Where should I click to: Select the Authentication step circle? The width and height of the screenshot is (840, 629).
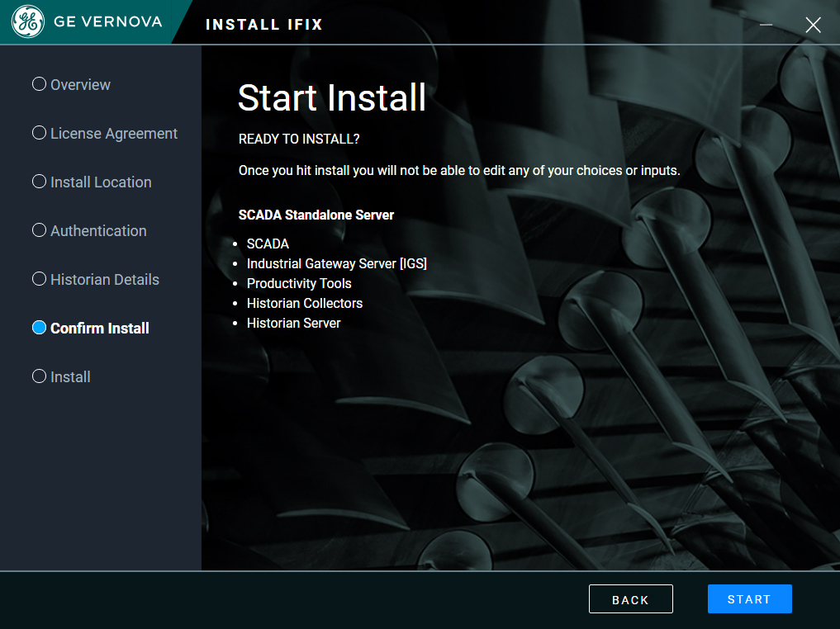click(39, 230)
